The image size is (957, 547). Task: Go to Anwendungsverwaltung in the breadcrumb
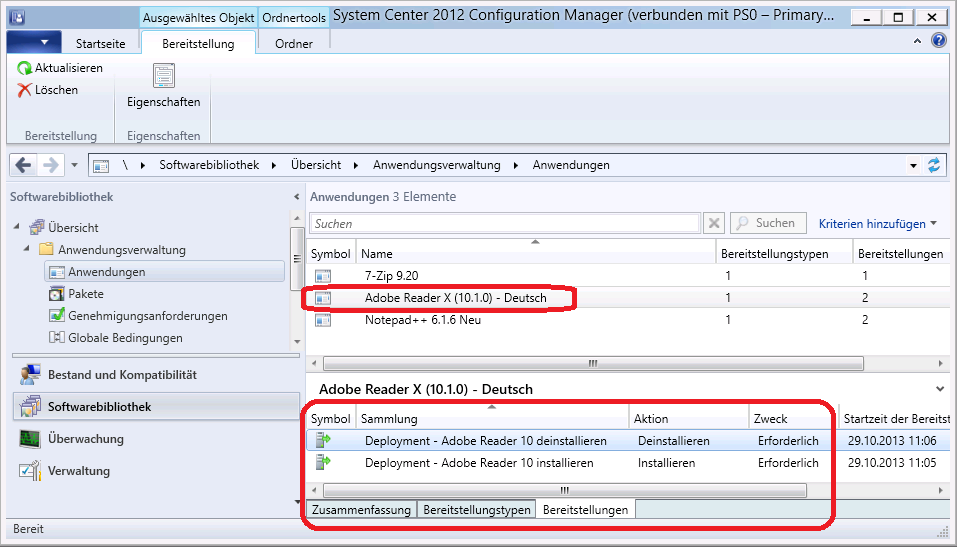pos(437,165)
